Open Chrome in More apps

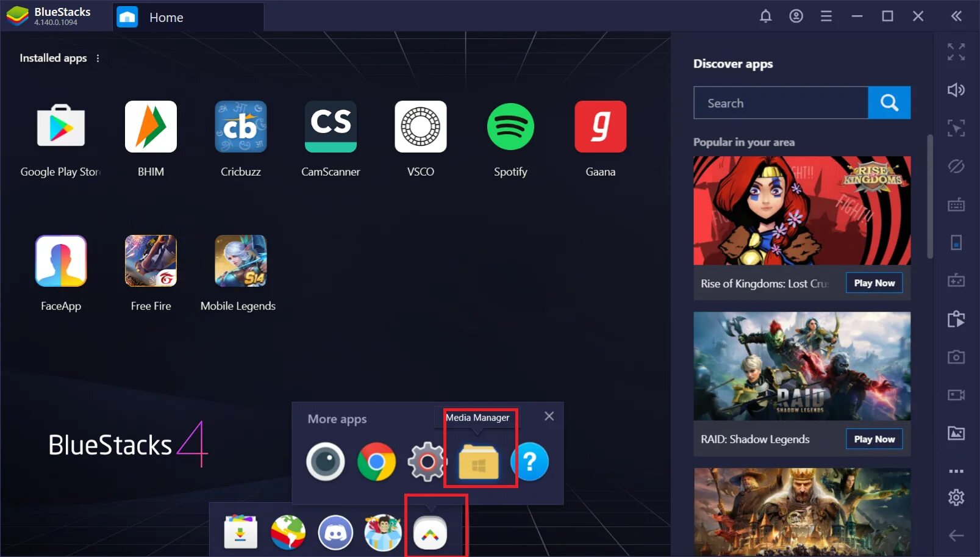click(376, 462)
